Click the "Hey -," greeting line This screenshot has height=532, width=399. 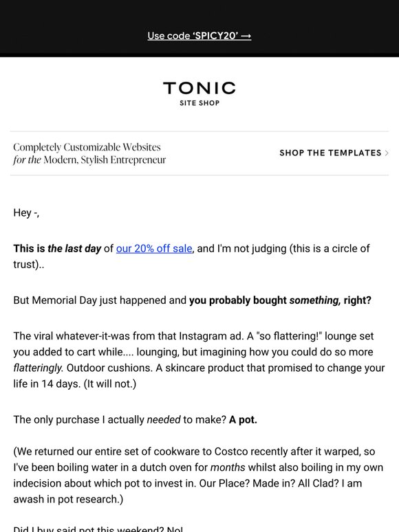[26, 213]
